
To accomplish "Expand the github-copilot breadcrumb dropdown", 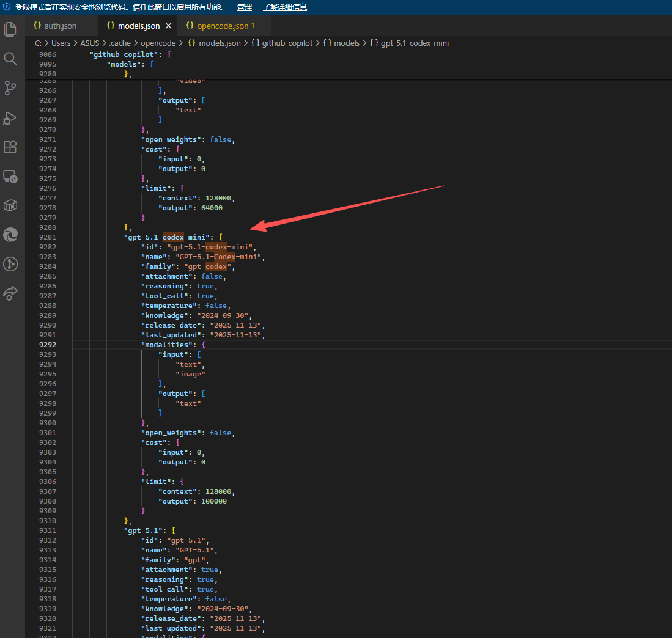I will pyautogui.click(x=287, y=43).
